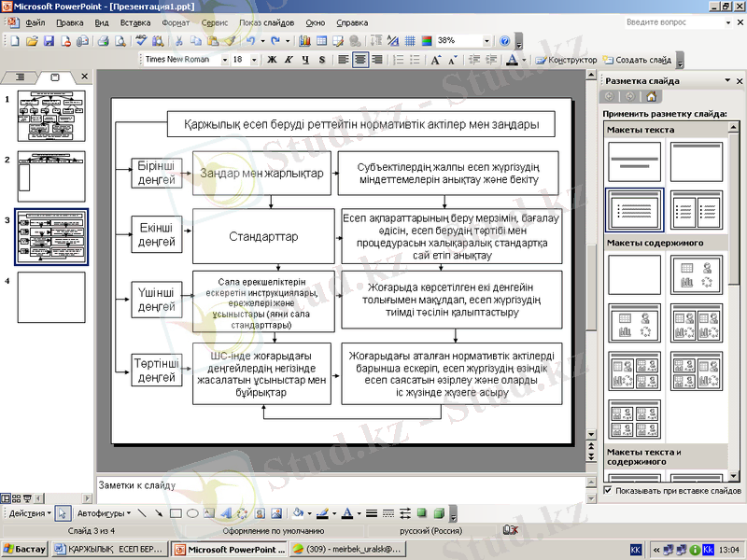
Task: Open the Показ слайдов menu
Action: point(267,21)
